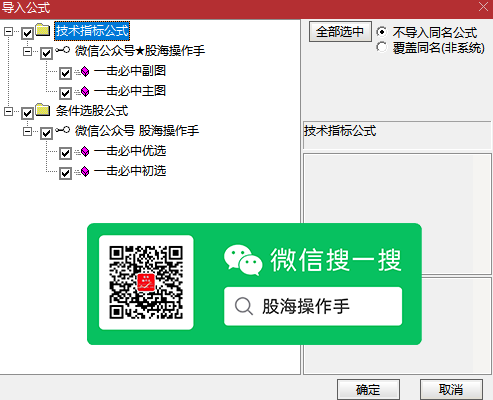Select the 一击必中初选 formula
The height and width of the screenshot is (400, 493).
[130, 171]
